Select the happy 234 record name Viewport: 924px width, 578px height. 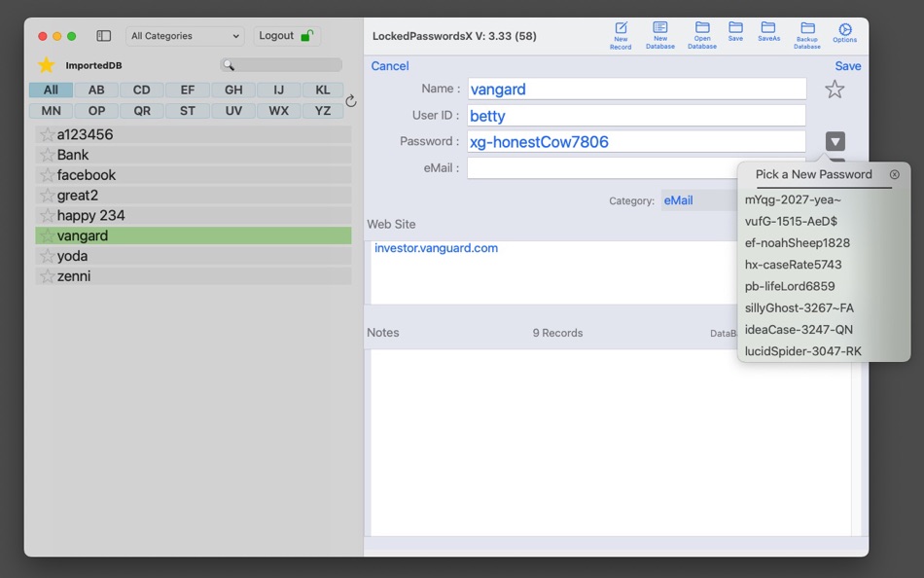tap(90, 216)
